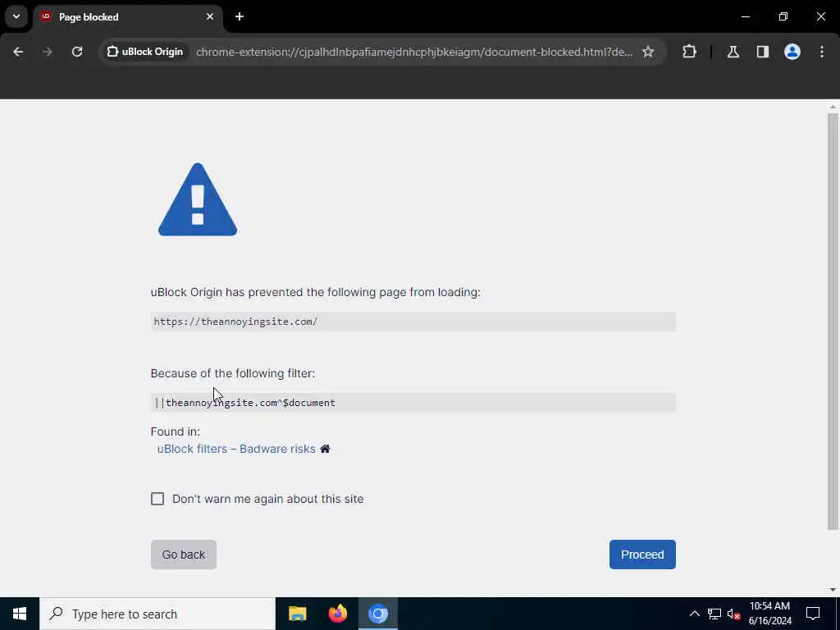Click the chrome-extension URL in address bar
This screenshot has height=630, width=840.
click(x=414, y=52)
